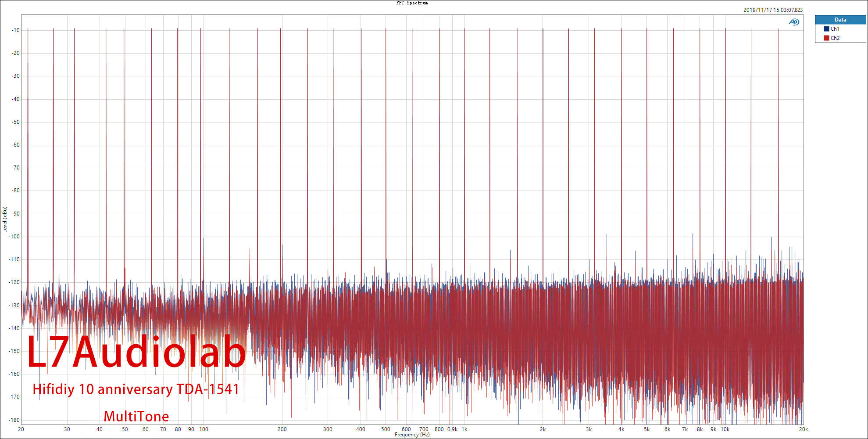The width and height of the screenshot is (868, 439).
Task: Click the Ch1 blue color swatch
Action: tap(826, 29)
